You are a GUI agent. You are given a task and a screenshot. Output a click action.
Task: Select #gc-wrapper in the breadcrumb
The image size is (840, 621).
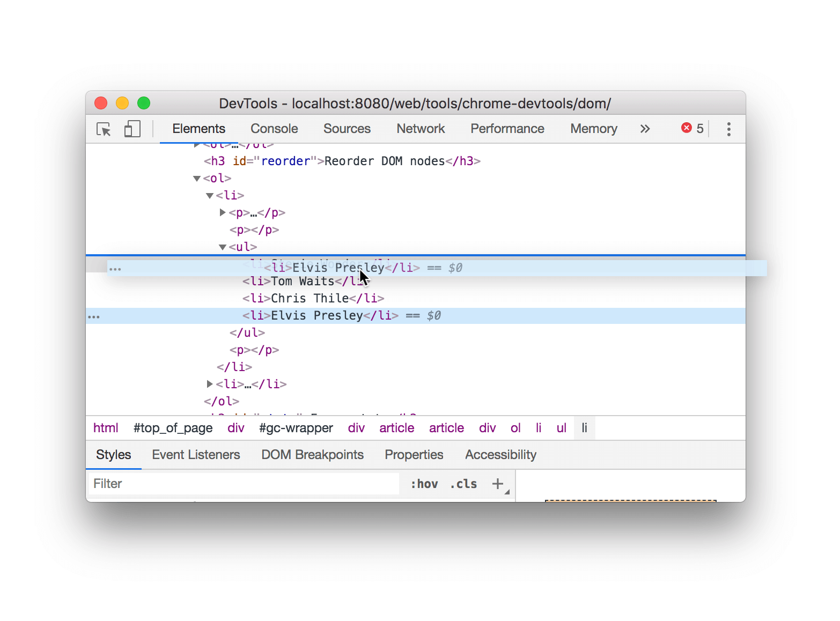pos(296,427)
